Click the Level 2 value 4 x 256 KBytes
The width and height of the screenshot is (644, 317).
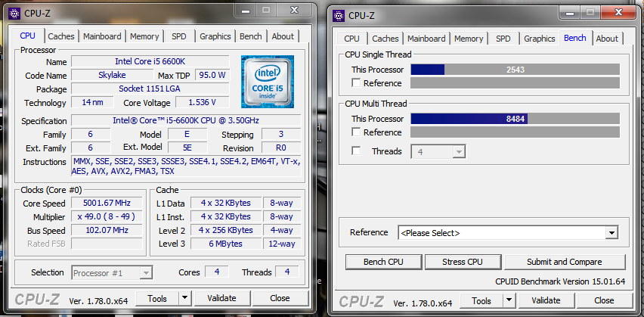[x=225, y=230]
